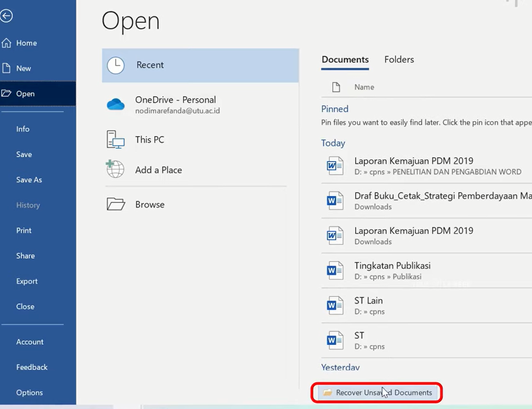Viewport: 532px width, 409px height.
Task: Open Draf Buku_Cetak_Strategi Pemberdayaan document
Action: pos(426,201)
